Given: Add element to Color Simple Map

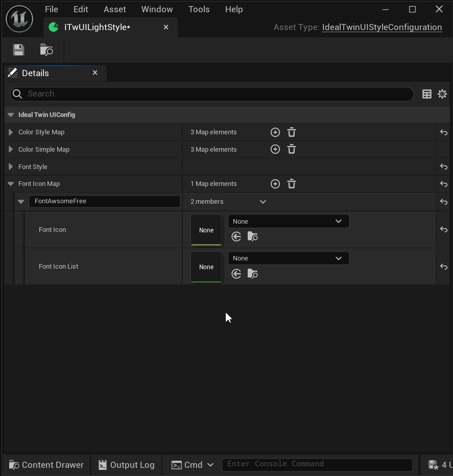Looking at the screenshot, I should coord(275,150).
